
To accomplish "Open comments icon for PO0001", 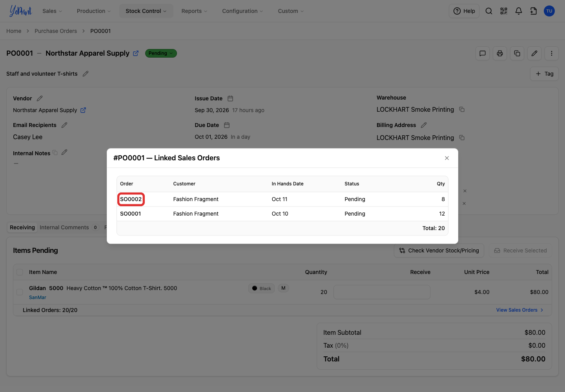I will pos(483,53).
